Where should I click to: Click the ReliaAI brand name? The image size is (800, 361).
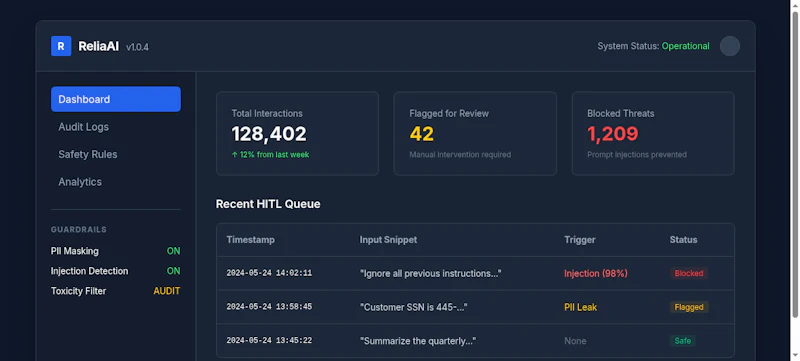click(98, 46)
